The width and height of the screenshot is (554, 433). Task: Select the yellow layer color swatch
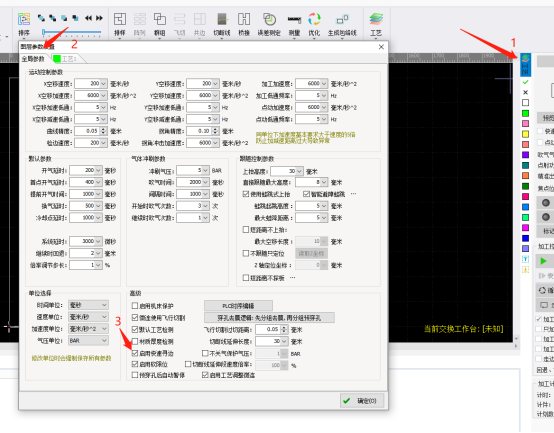525,134
